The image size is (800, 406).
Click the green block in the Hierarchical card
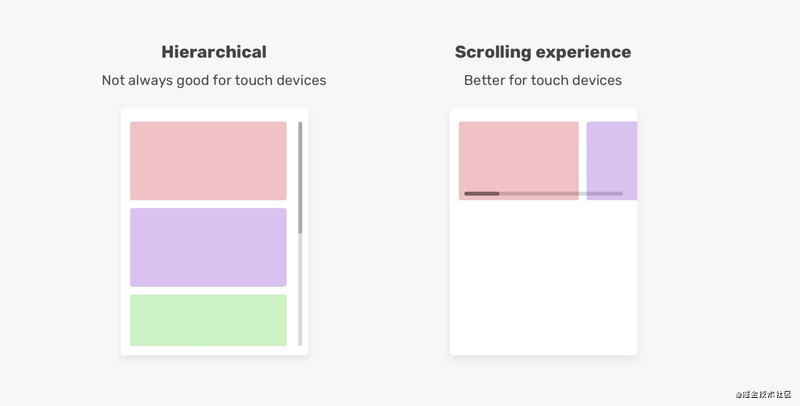pyautogui.click(x=208, y=320)
